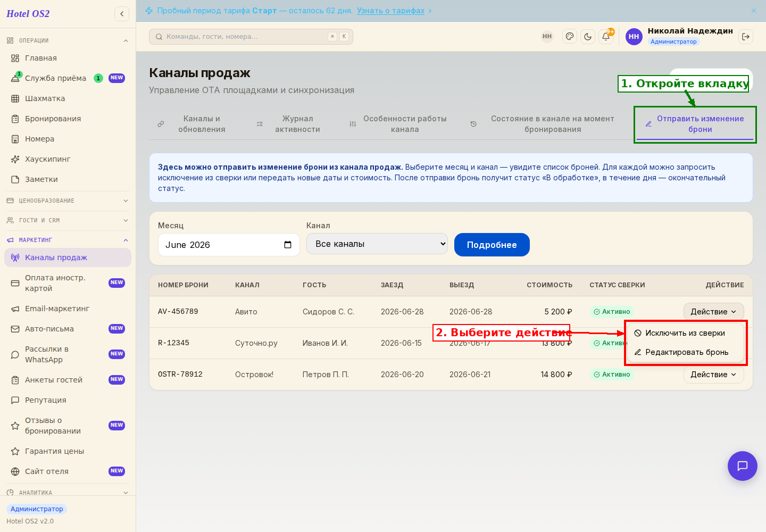Expand the Ценообразование sidebar group
The width and height of the screenshot is (766, 532).
point(68,201)
